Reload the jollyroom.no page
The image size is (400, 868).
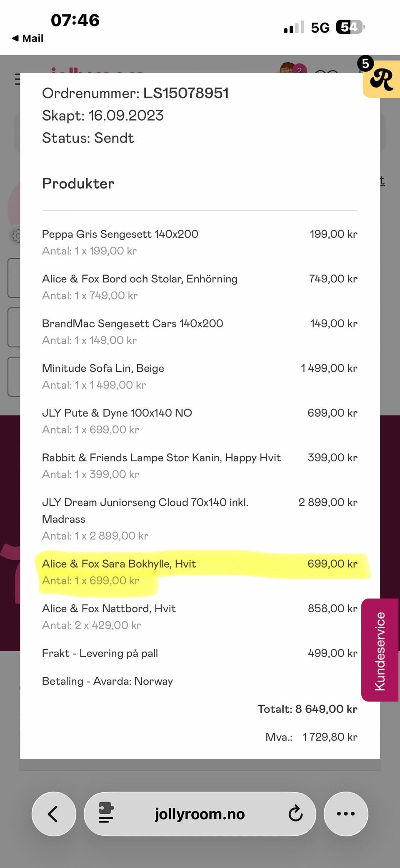point(295,813)
